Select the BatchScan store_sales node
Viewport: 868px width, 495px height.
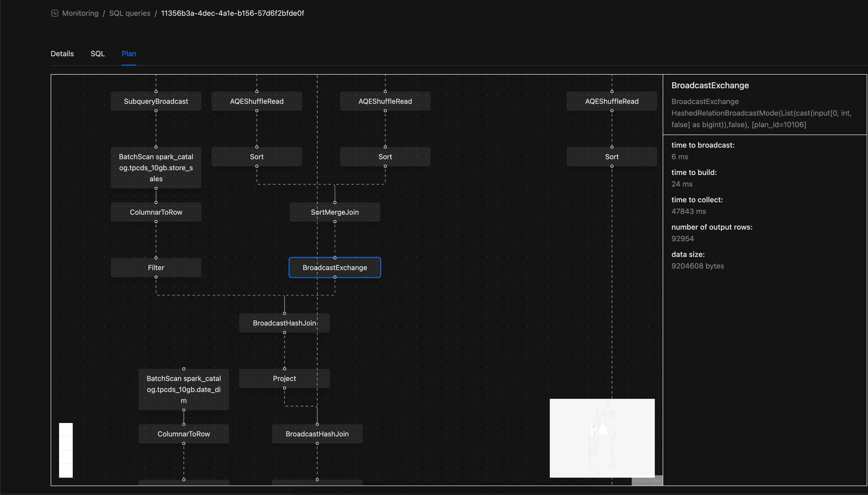click(156, 168)
